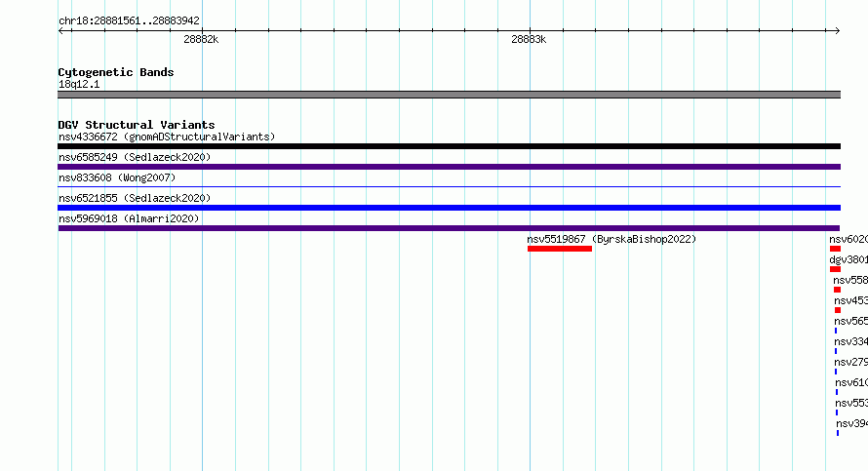
Task: Click the 28882k ruler tick label
Action: click(201, 39)
